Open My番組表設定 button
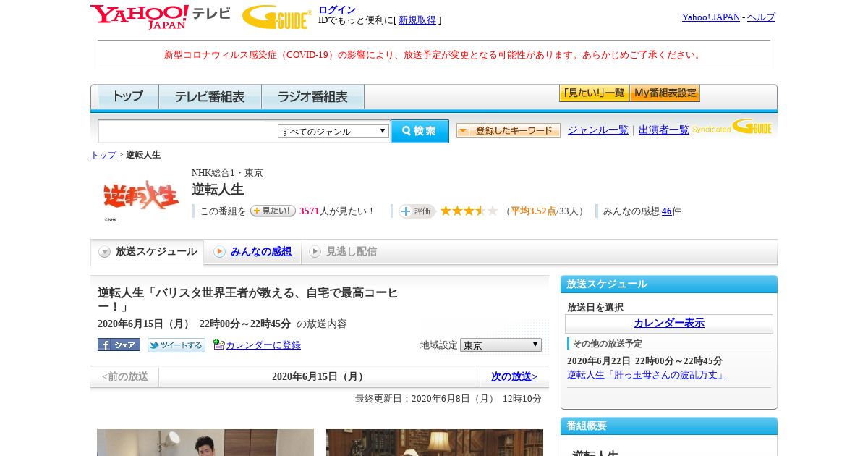This screenshot has height=456, width=868. click(665, 93)
